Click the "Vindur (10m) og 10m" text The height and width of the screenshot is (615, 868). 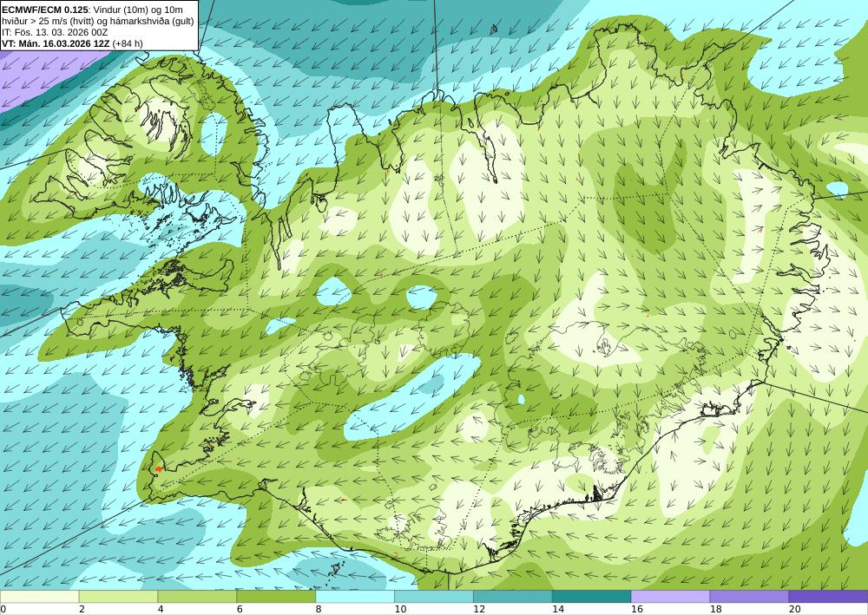137,10
